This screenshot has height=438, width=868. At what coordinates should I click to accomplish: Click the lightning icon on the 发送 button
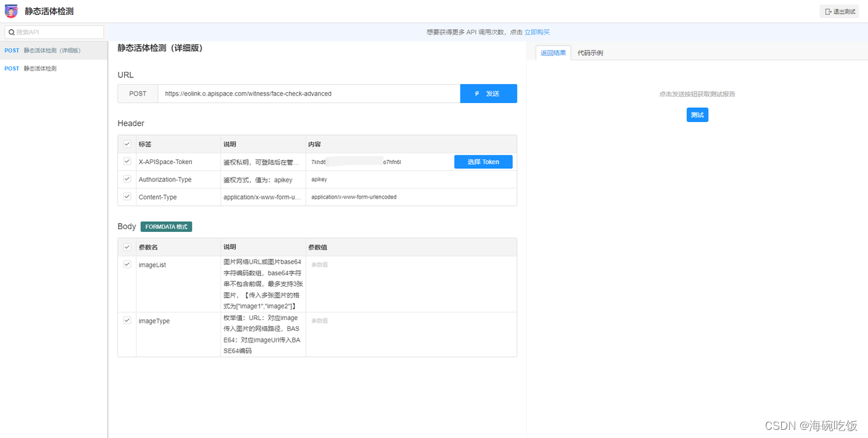[x=477, y=94]
